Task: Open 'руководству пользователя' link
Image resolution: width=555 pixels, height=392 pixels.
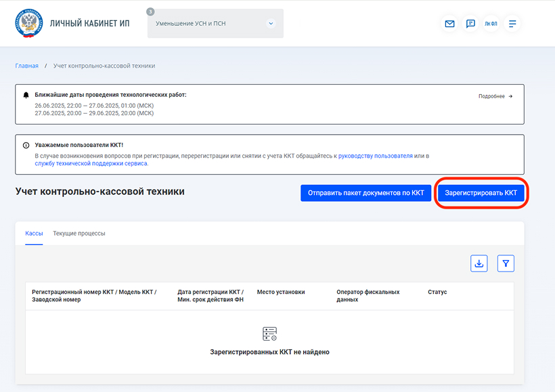Action: 375,156
